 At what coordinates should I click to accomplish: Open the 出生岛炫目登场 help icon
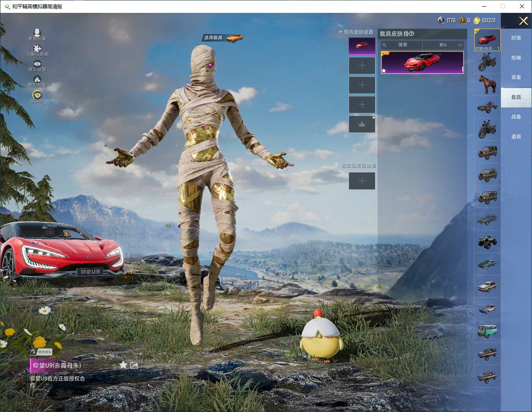coord(336,165)
